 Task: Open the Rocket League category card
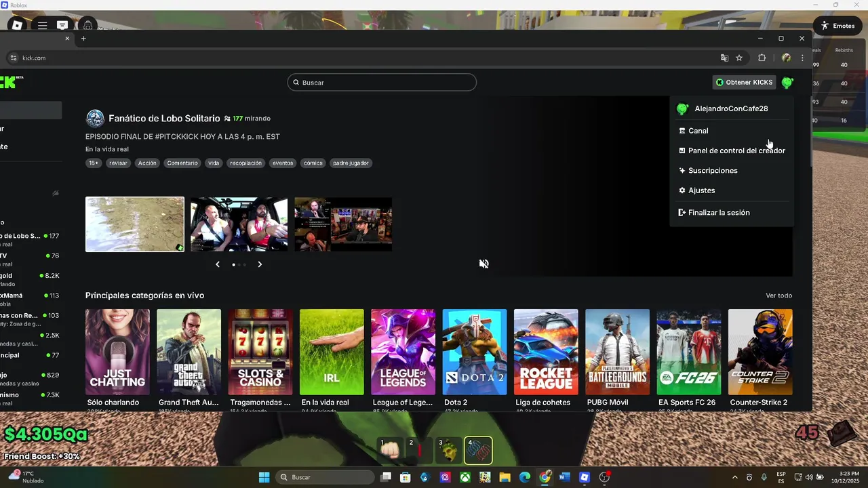pyautogui.click(x=546, y=352)
